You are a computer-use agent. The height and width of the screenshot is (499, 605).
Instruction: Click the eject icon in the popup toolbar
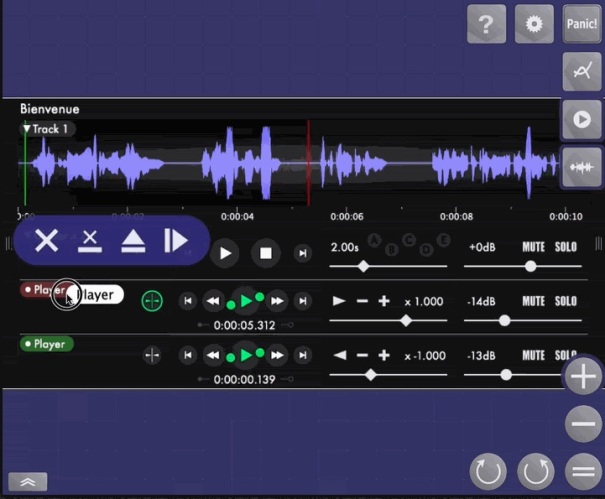(x=133, y=241)
